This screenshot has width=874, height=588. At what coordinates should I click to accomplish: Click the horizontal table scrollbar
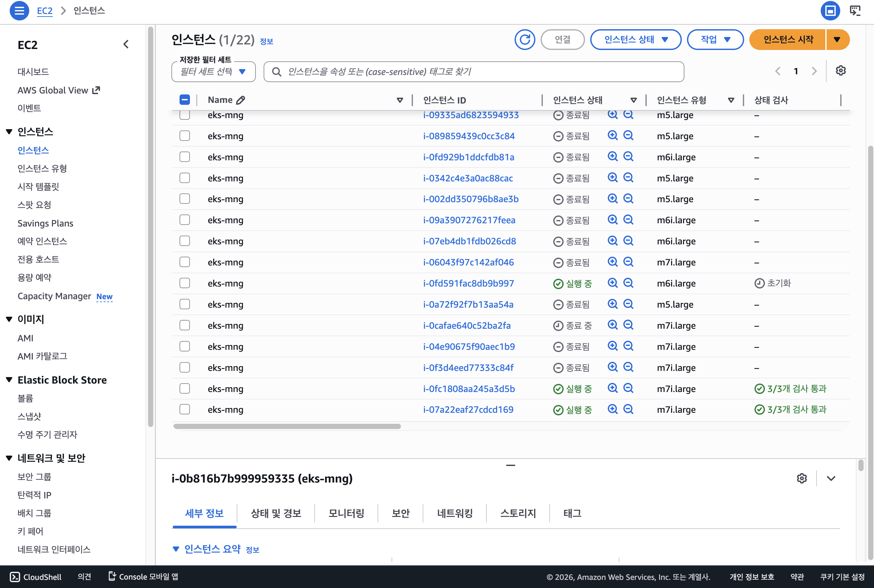point(287,426)
